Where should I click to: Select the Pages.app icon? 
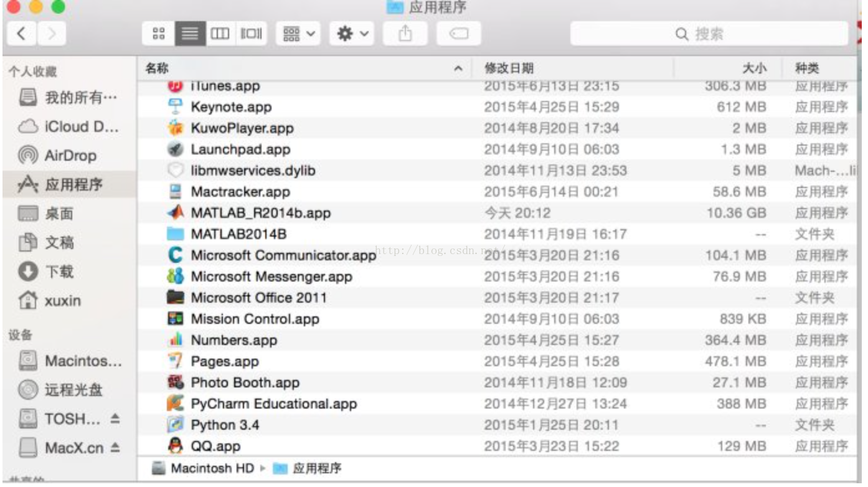176,361
